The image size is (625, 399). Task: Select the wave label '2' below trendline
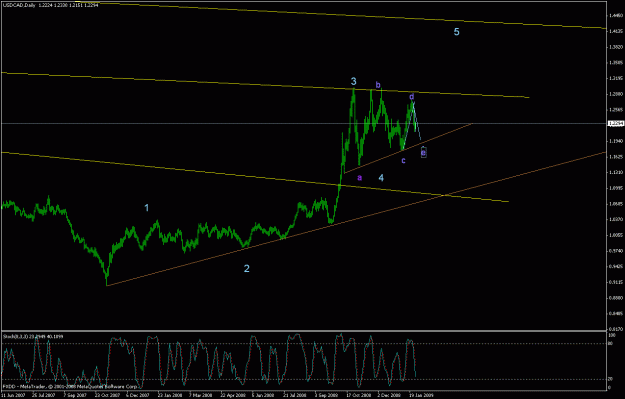coord(247,269)
